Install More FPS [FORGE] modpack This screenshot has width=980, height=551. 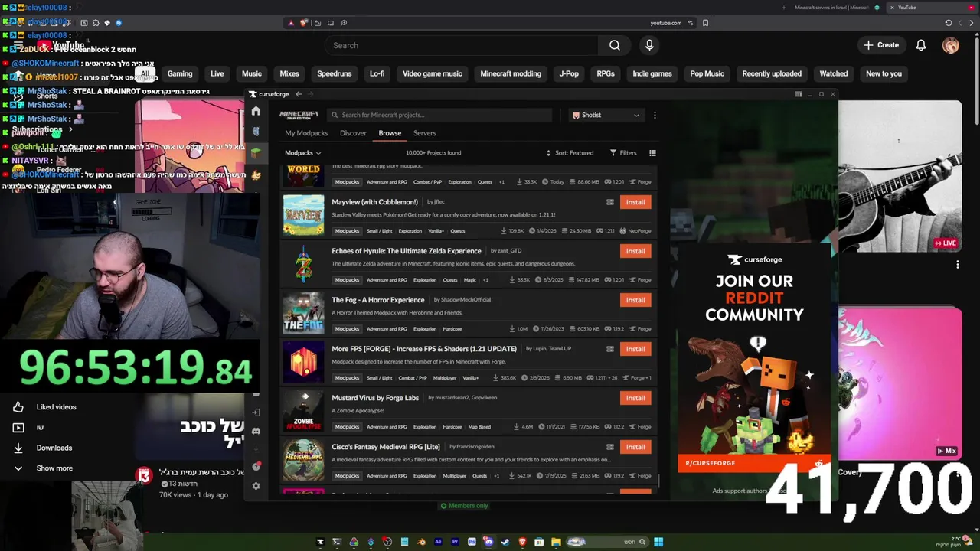pyautogui.click(x=635, y=349)
